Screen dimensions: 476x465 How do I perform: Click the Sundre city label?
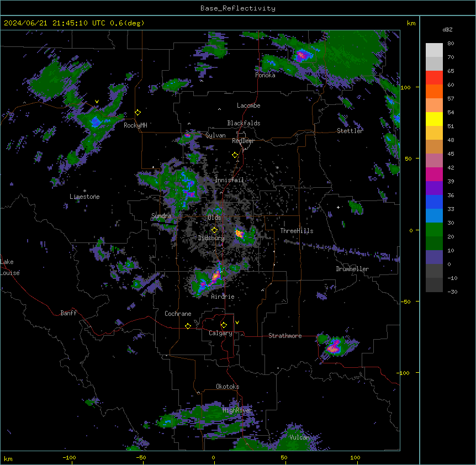161,216
